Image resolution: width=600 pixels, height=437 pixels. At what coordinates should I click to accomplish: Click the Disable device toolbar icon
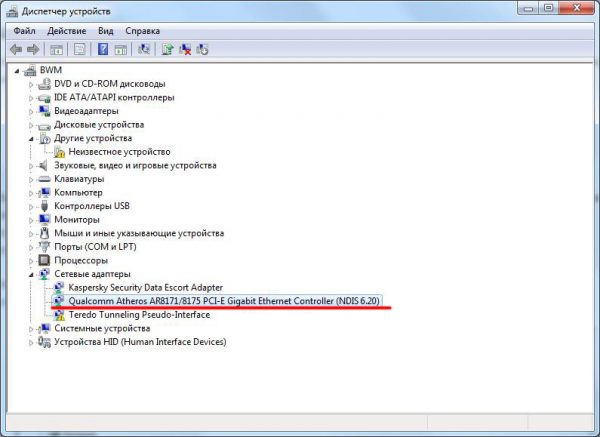pos(202,49)
